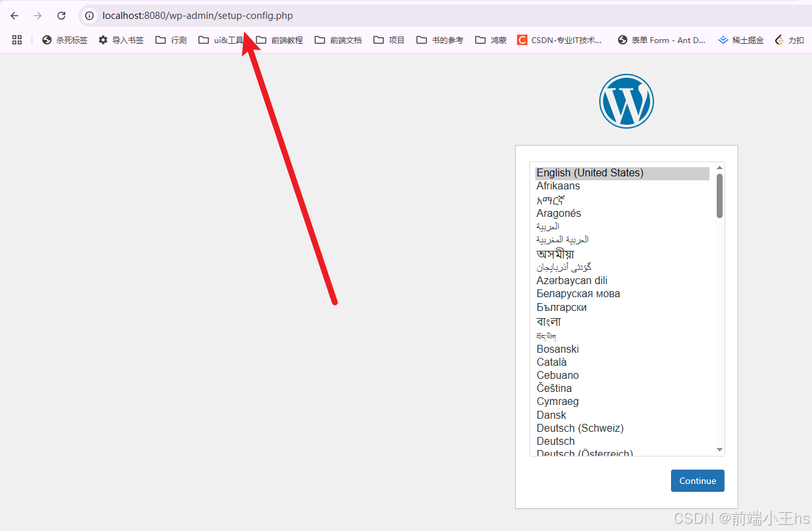Select Dansk in the language list

(x=622, y=415)
